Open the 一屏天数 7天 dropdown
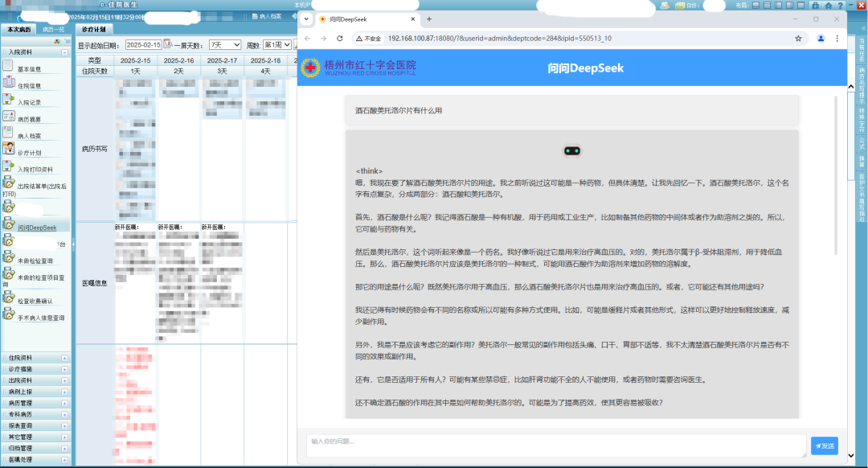The image size is (868, 468). pyautogui.click(x=225, y=45)
